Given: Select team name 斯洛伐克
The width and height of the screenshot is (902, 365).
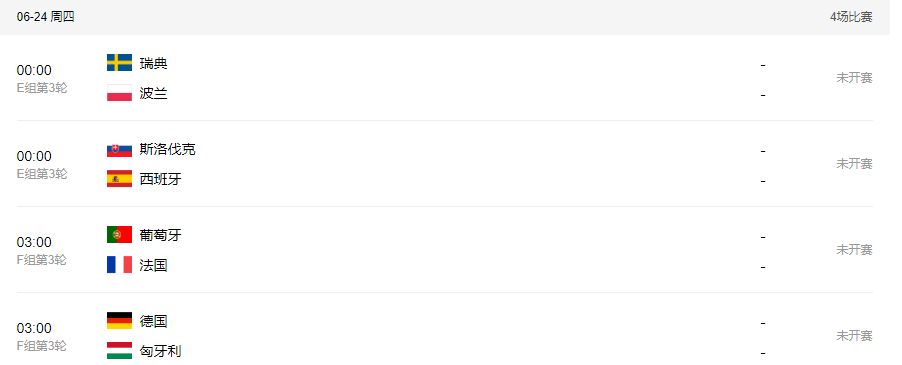Looking at the screenshot, I should 167,149.
